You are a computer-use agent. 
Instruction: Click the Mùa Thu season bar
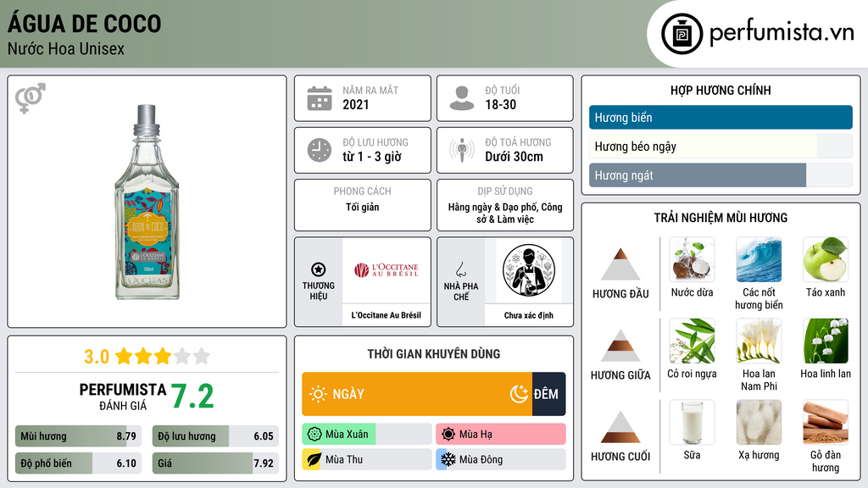coord(367,459)
